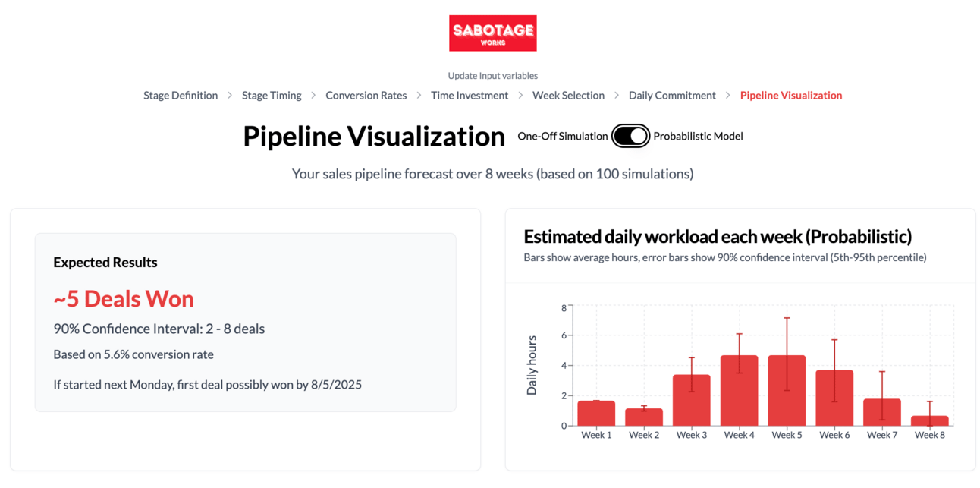Go to Stage Definition step

(181, 96)
